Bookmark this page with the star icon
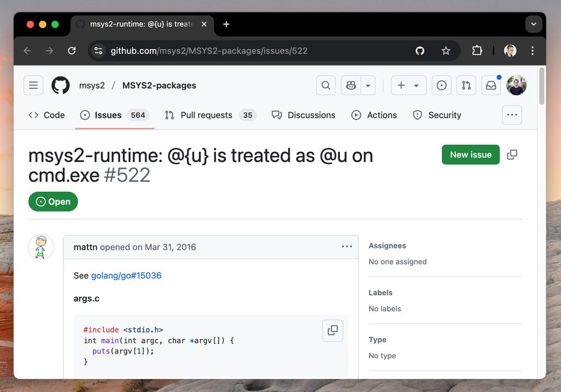Viewport: 561px width, 392px height. (x=446, y=51)
